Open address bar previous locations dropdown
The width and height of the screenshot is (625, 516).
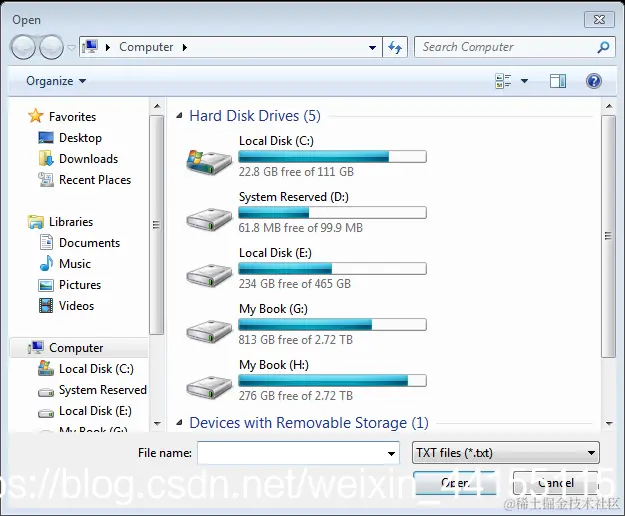(x=372, y=47)
